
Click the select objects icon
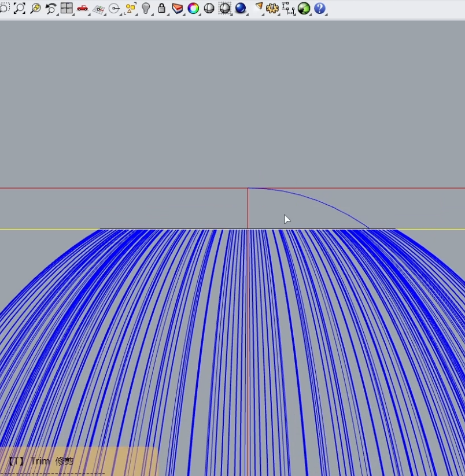(130, 8)
